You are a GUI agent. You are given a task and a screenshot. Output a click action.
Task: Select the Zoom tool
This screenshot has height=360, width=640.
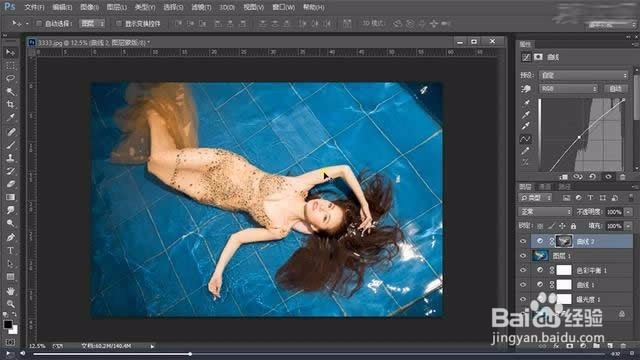[11, 304]
